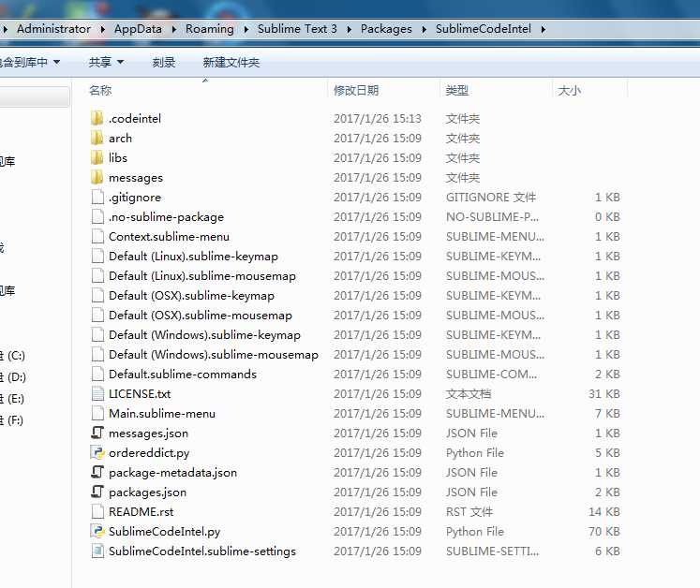700x588 pixels.
Task: Click the arch folder icon
Action: (x=97, y=138)
